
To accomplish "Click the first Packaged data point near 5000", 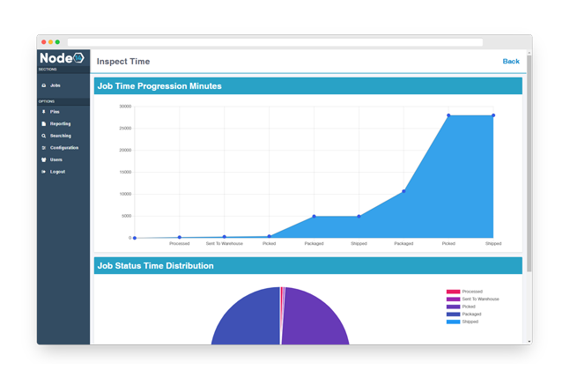I will coord(315,217).
